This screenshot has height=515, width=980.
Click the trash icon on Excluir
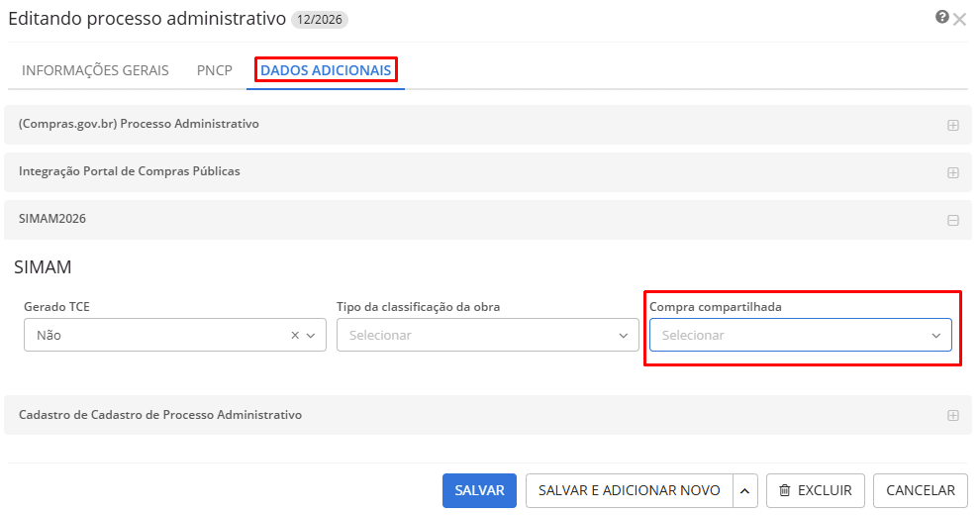pos(785,490)
